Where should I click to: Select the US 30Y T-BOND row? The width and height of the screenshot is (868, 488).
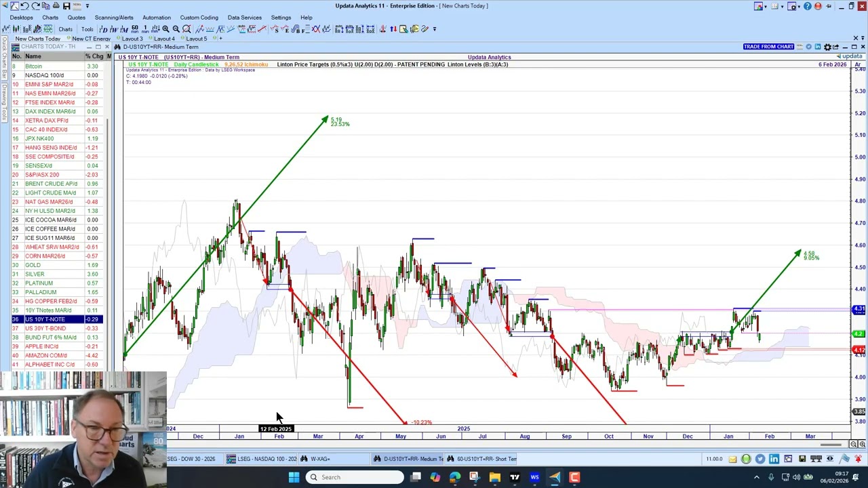[x=56, y=328]
